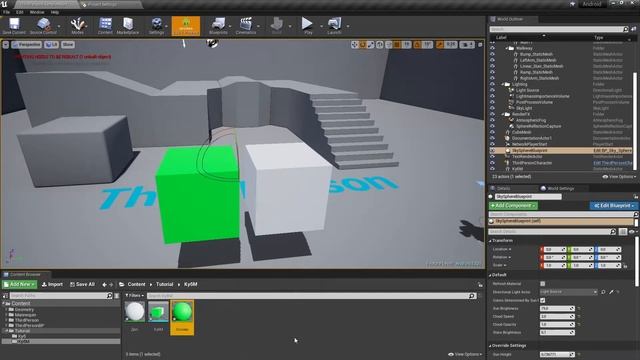This screenshot has height=360, width=640.
Task: Click the blue Edit Blueprint button
Action: tap(613, 205)
